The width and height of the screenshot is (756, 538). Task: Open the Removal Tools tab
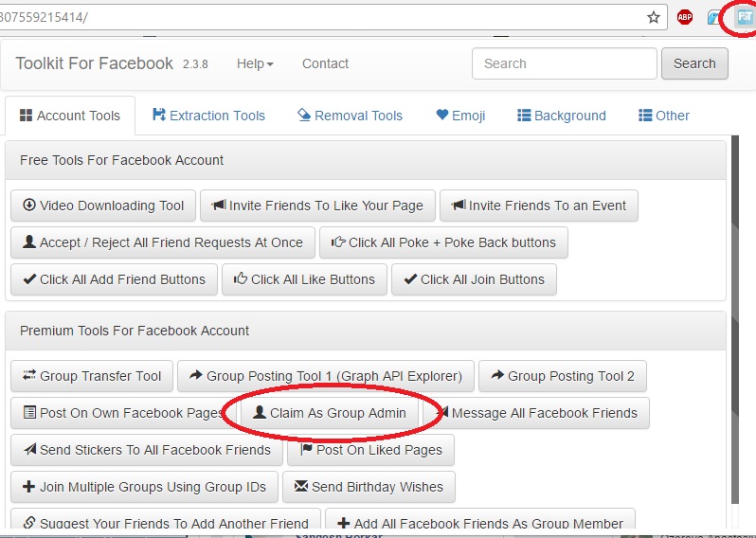click(350, 116)
